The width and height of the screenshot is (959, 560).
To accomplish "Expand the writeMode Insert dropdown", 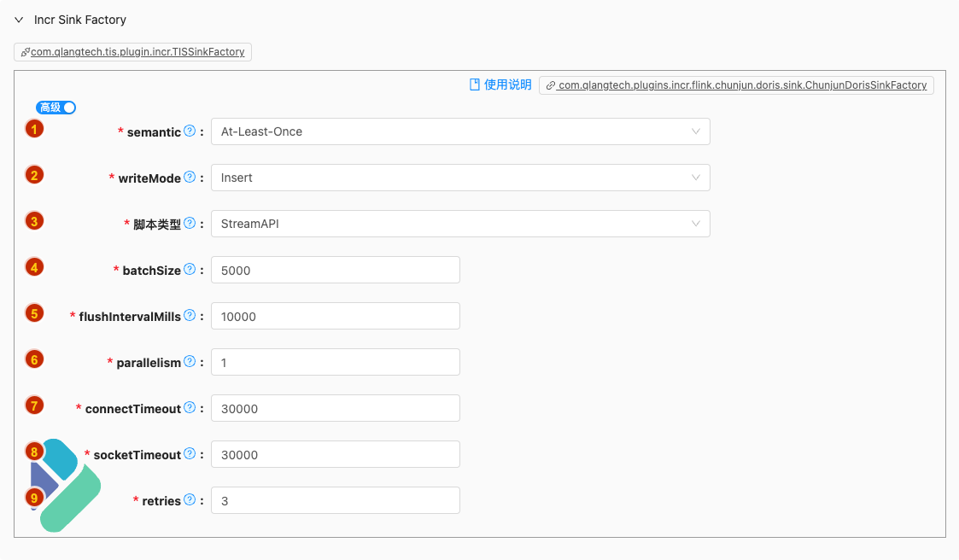I will click(x=460, y=178).
